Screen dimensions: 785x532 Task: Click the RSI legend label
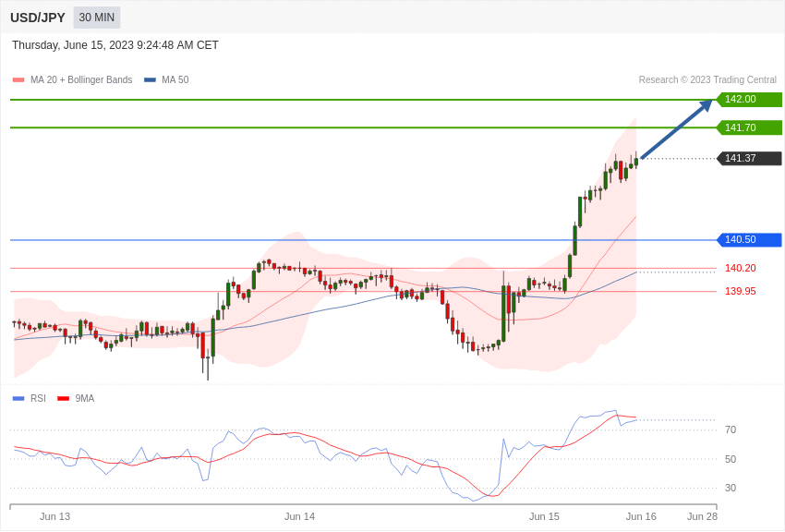38,398
